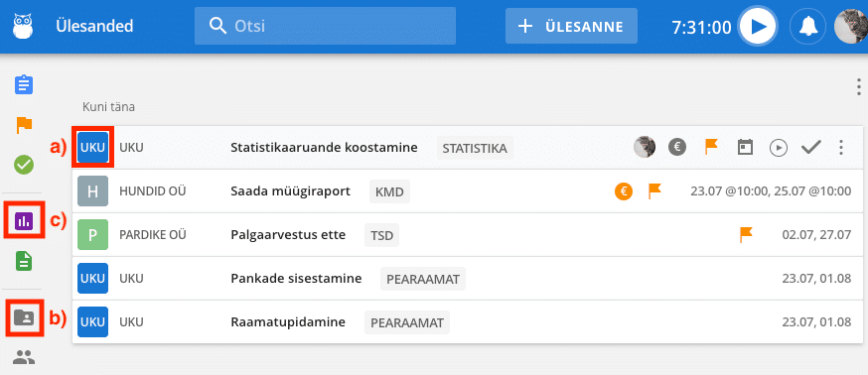The height and width of the screenshot is (375, 868).
Task: Open the clipboard tasks sidebar icon
Action: click(24, 85)
